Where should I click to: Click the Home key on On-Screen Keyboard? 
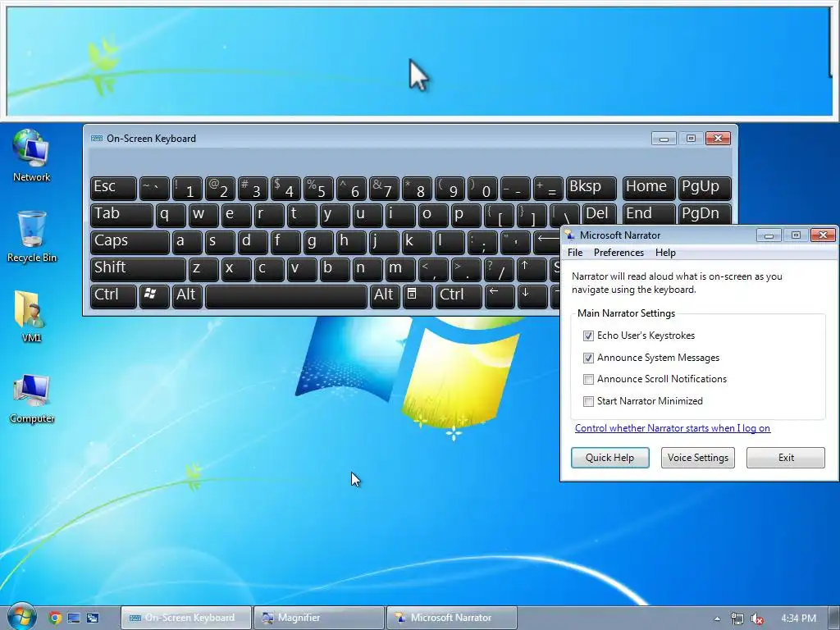click(x=648, y=188)
